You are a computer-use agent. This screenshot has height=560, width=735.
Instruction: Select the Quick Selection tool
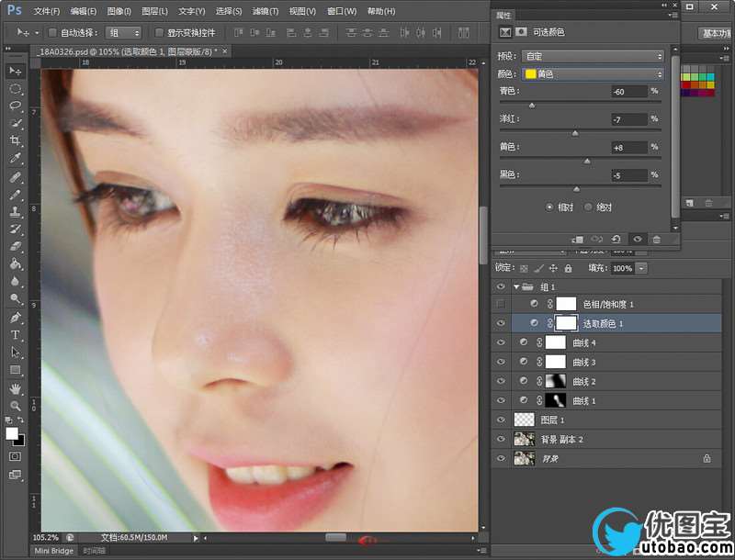point(15,123)
